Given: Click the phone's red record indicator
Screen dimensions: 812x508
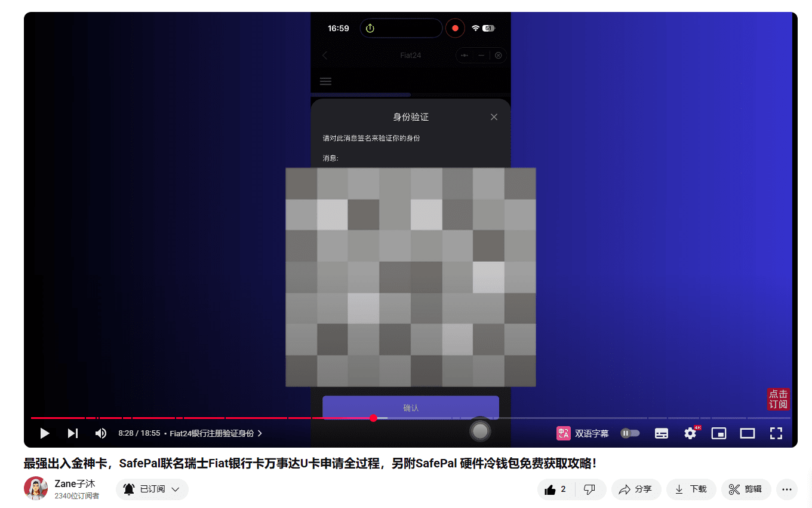Looking at the screenshot, I should point(455,28).
